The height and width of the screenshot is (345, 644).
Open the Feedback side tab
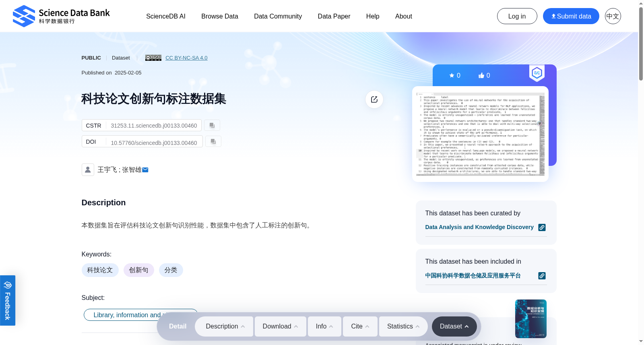pos(8,300)
